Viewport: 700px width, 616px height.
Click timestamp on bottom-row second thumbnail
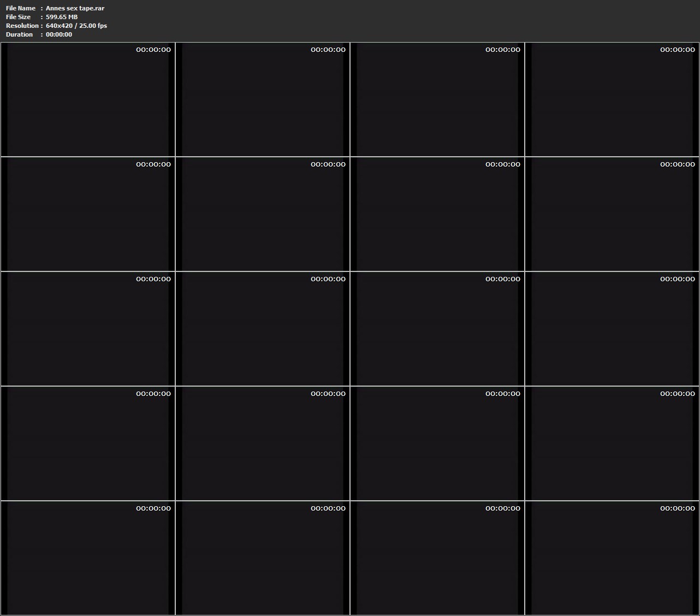[x=328, y=508]
